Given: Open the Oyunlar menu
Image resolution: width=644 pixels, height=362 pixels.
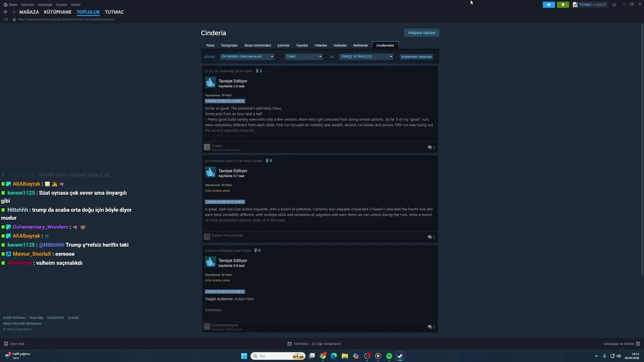Looking at the screenshot, I should click(62, 5).
